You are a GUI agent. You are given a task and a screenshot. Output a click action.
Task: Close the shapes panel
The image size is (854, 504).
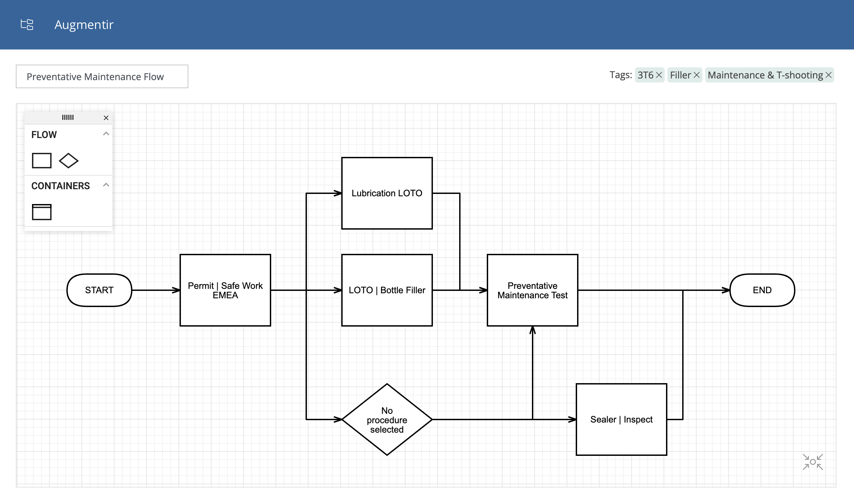pos(106,118)
